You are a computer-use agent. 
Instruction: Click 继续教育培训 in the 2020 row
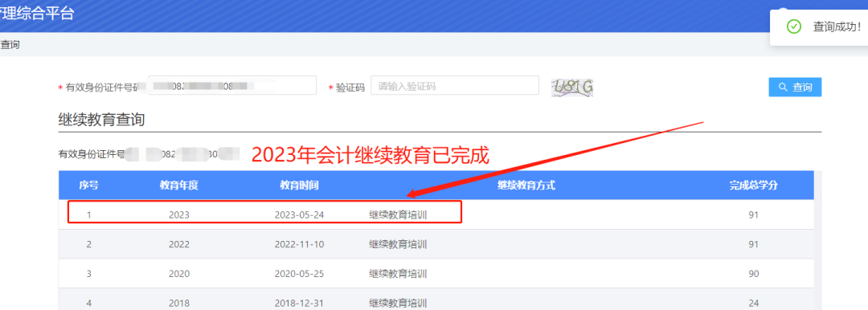[398, 274]
